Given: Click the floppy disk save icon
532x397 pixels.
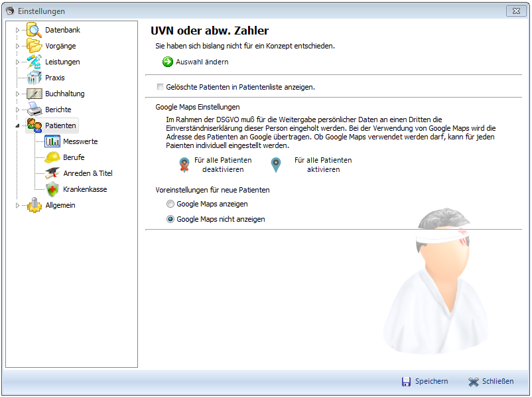Looking at the screenshot, I should (406, 382).
